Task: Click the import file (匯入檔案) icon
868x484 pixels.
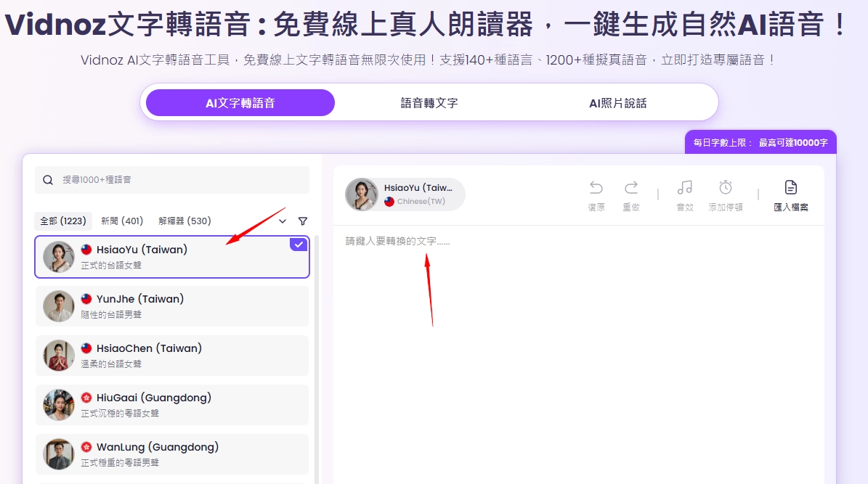Action: tap(791, 188)
